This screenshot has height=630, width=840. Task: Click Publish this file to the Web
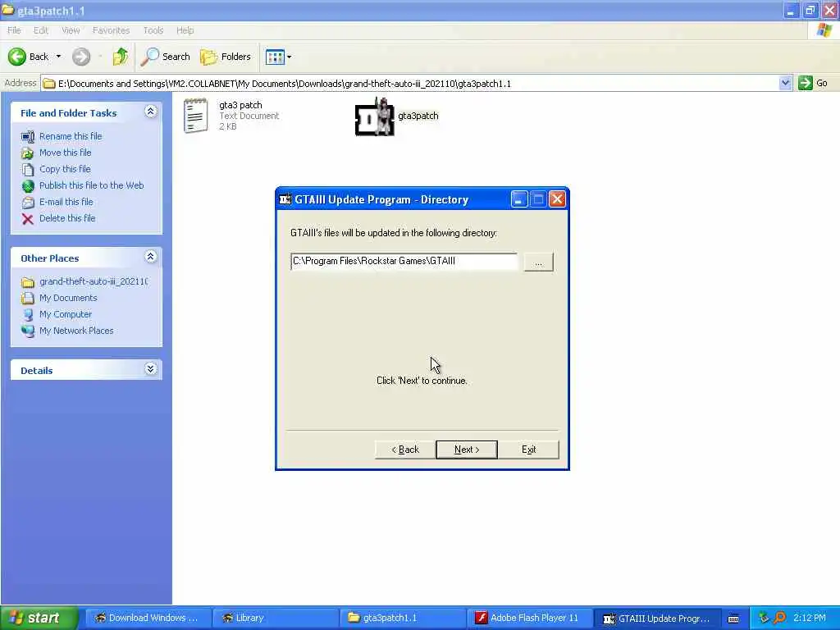(92, 185)
